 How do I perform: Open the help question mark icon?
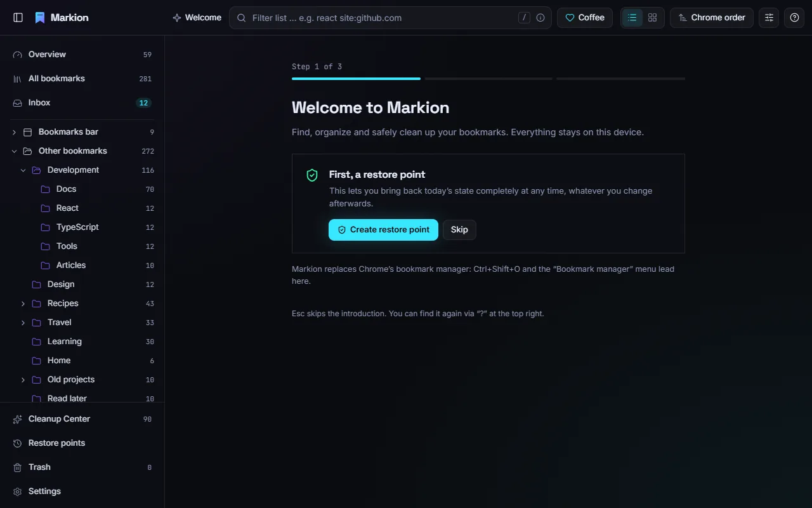(x=794, y=18)
